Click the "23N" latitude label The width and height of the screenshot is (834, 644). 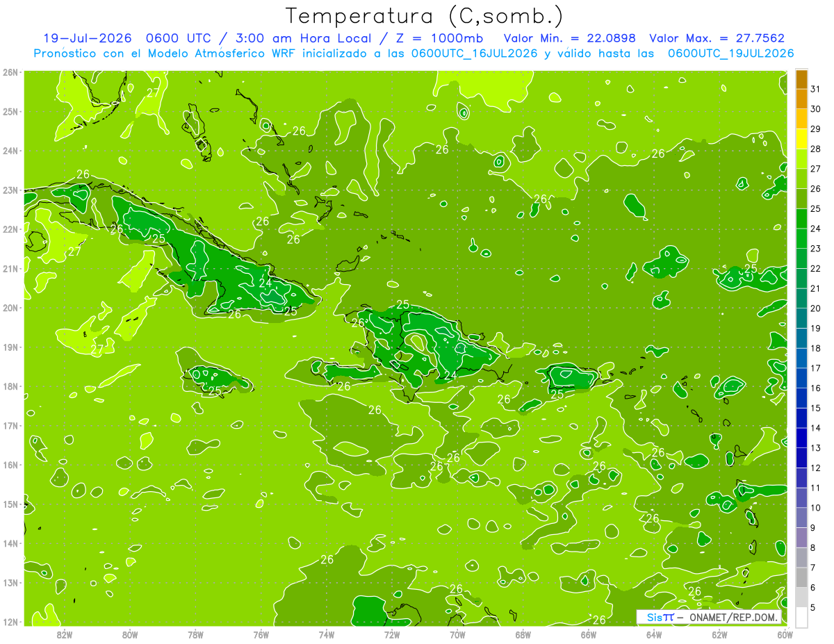[x=10, y=190]
